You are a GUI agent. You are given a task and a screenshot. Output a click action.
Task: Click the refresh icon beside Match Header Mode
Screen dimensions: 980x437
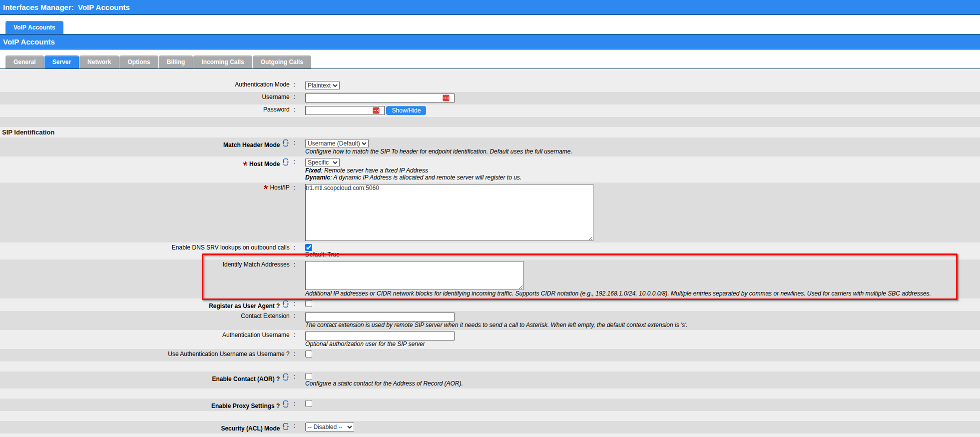coord(286,143)
